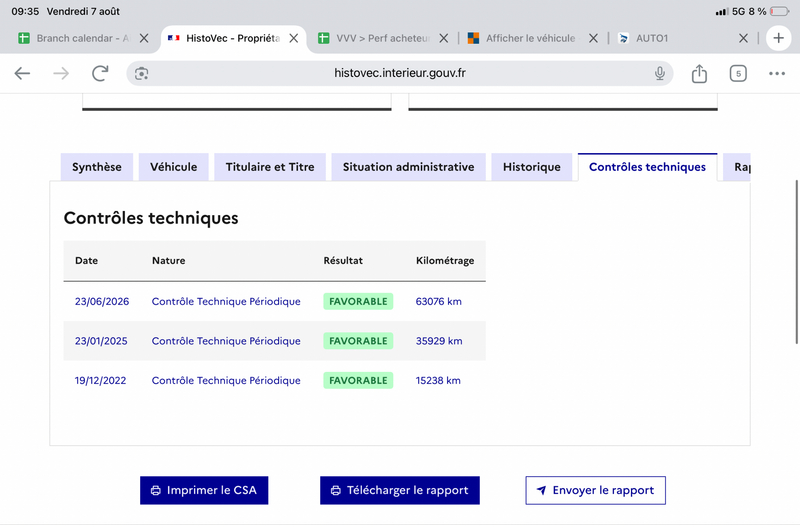The width and height of the screenshot is (800, 525).
Task: Tap the 09:35 clock in status bar
Action: tap(25, 11)
